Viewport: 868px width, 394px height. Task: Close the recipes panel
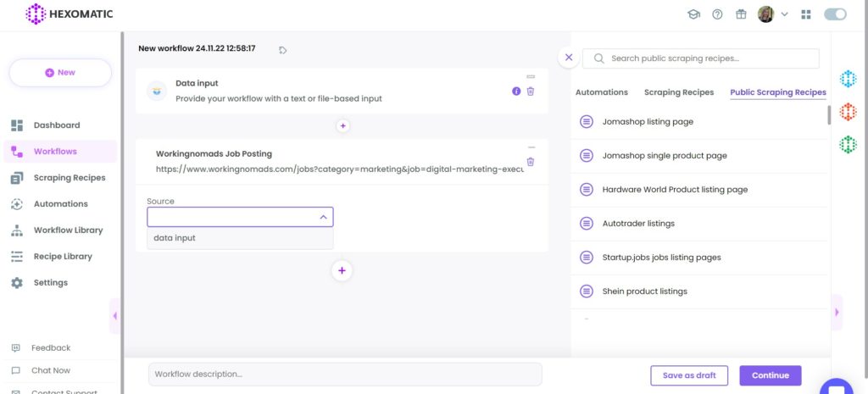pos(569,58)
